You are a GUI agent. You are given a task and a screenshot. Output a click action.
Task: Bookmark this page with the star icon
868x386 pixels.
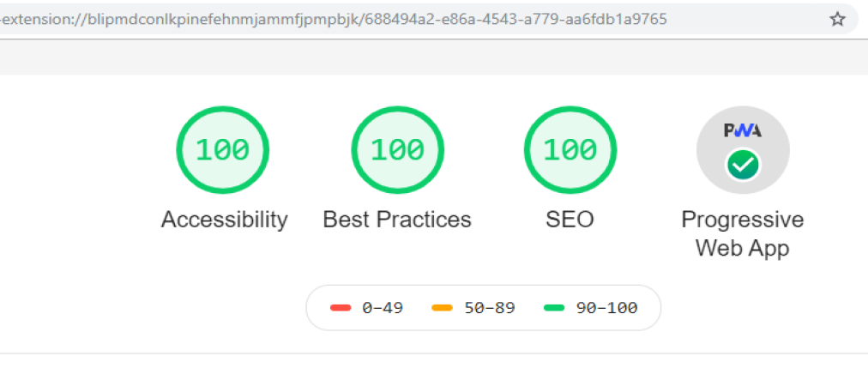[838, 20]
